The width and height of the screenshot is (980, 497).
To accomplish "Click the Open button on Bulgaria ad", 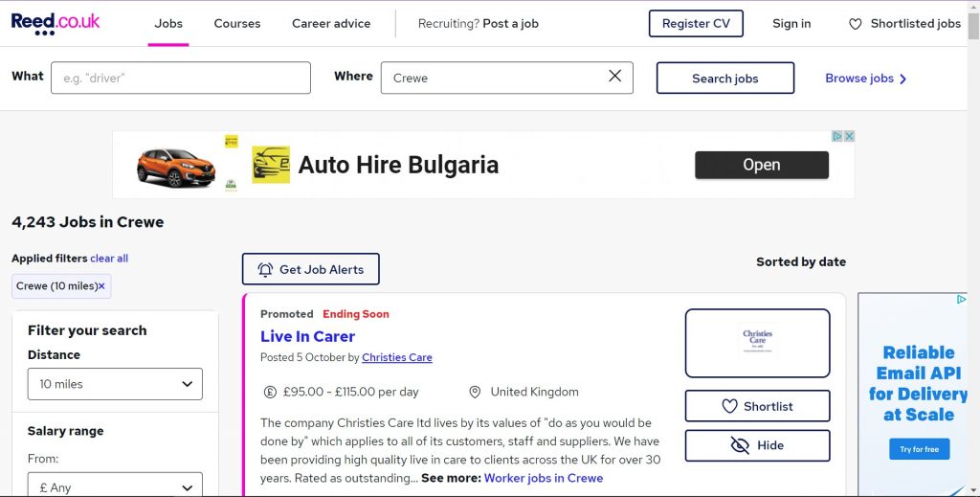I will (762, 165).
